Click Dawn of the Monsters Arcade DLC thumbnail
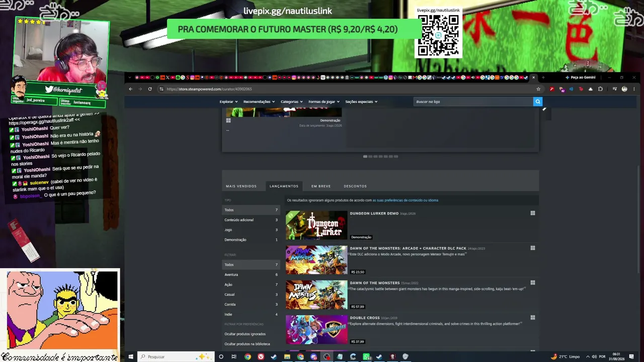 click(316, 260)
